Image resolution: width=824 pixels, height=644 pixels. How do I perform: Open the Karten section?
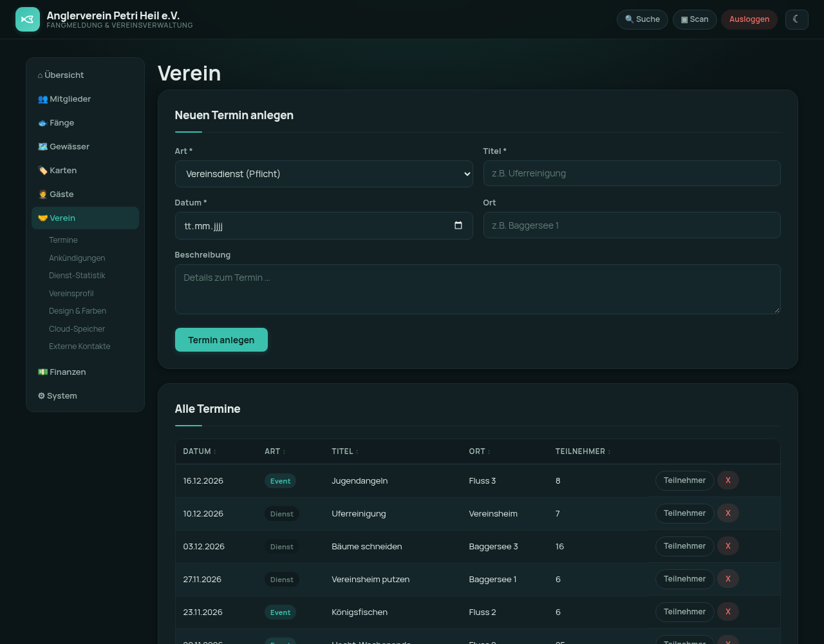(85, 171)
